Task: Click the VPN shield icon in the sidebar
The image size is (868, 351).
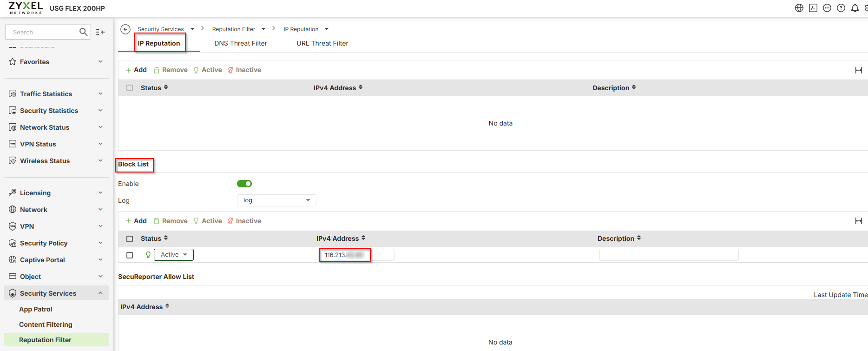Action: coord(13,226)
